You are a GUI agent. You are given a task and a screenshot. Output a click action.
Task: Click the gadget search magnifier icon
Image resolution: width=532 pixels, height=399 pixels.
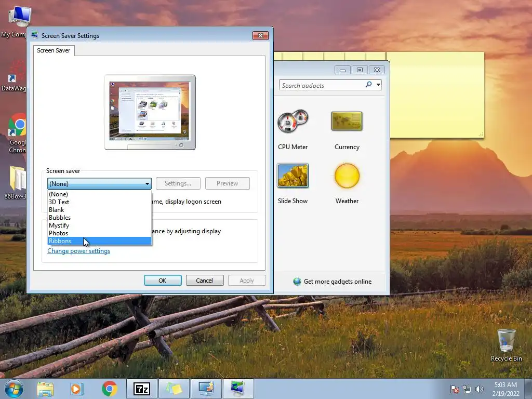coord(368,85)
